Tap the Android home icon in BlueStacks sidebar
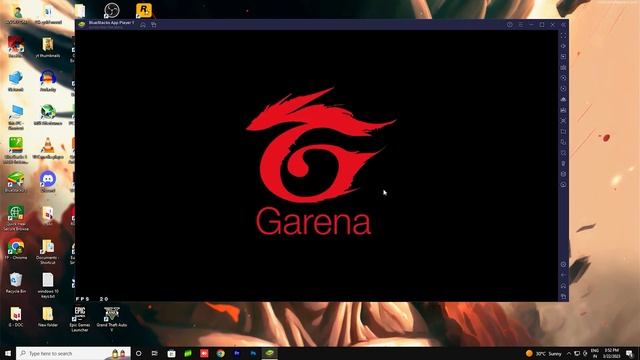The height and width of the screenshot is (360, 640). [563, 286]
